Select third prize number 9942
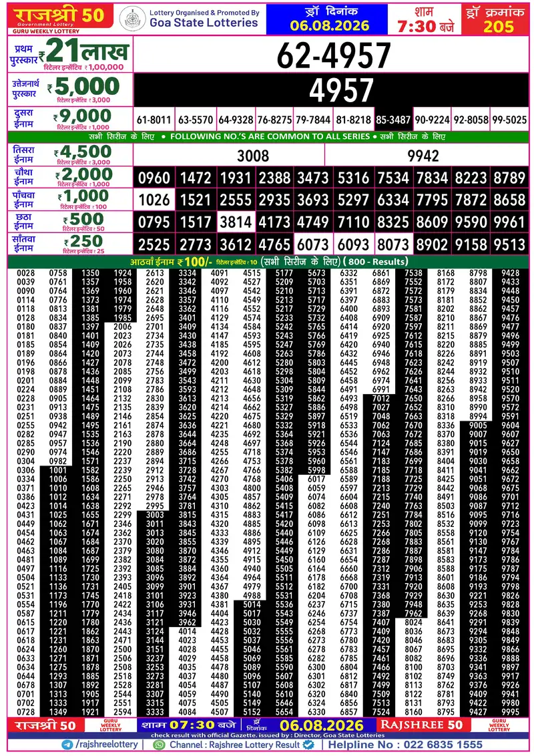Screen dimensions: 534x756 (x=423, y=156)
